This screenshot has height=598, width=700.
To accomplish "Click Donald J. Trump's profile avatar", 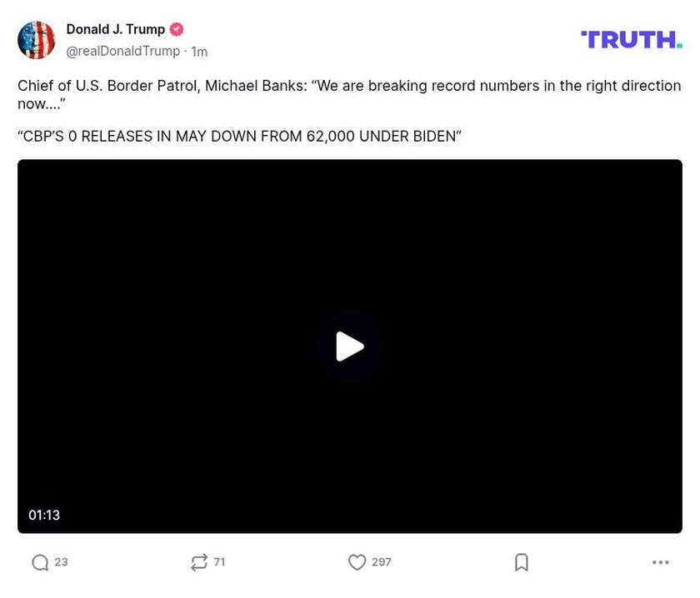I will (x=37, y=38).
